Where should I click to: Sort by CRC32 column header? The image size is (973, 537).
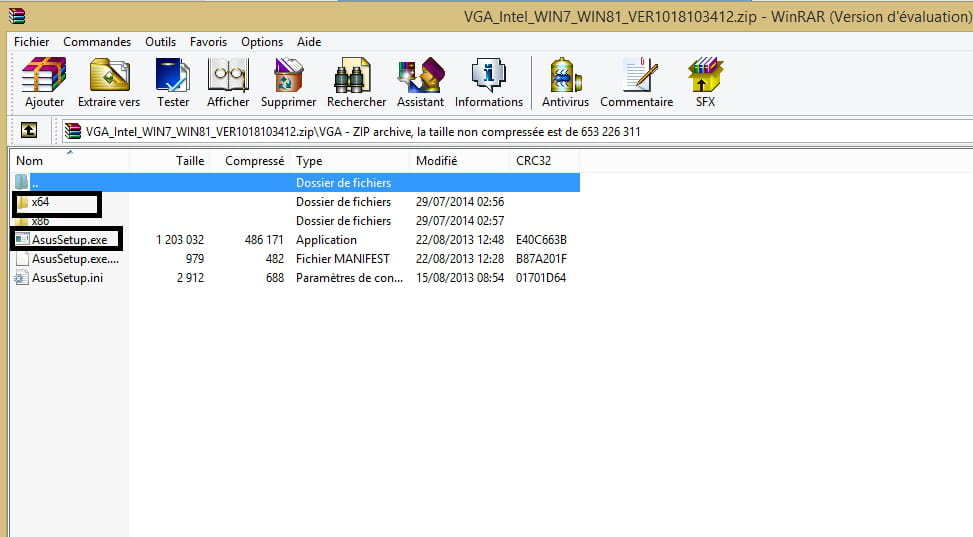545,161
